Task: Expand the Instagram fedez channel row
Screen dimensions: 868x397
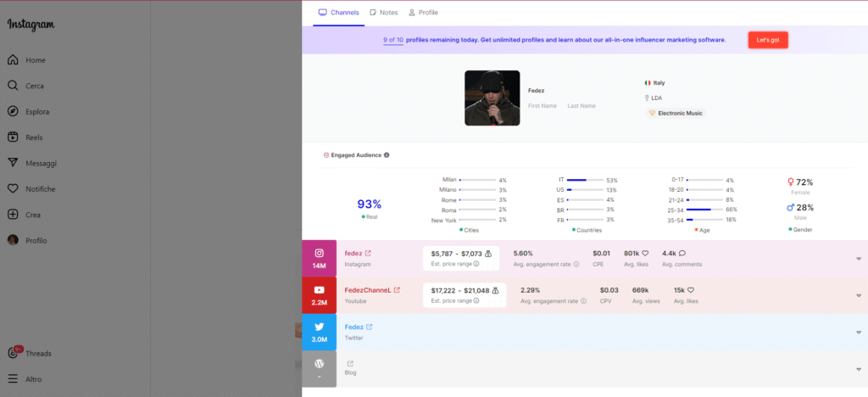Action: point(860,259)
